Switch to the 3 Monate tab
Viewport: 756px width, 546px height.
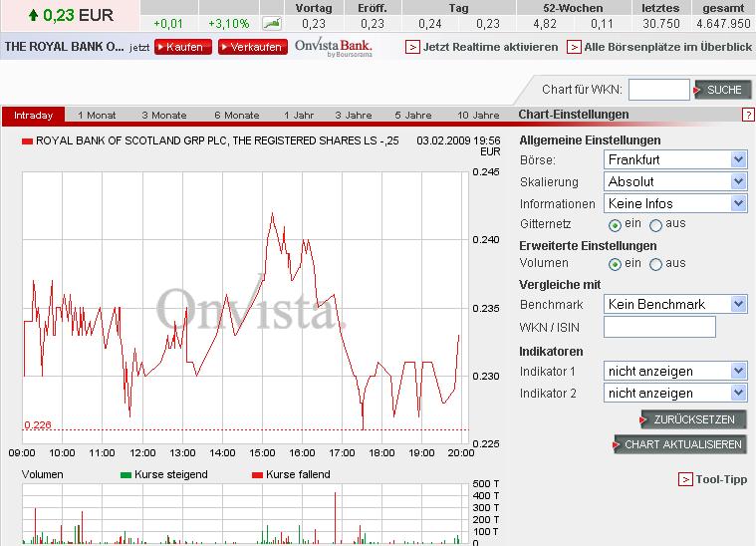click(164, 116)
